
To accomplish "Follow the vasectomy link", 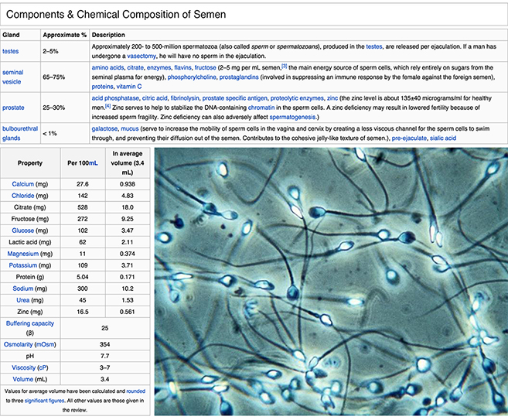I will [141, 56].
